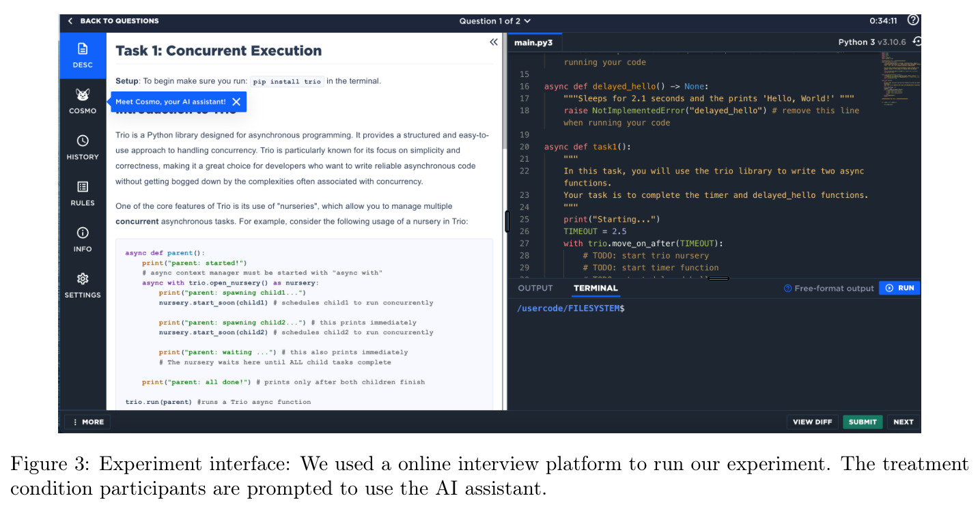Click the green SUBMIT button
This screenshot has height=509, width=980.
tap(863, 422)
